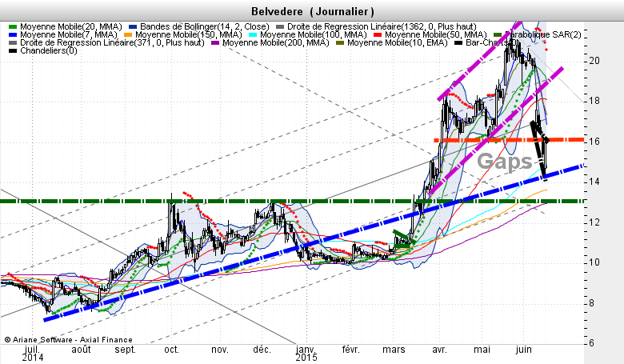Viewport: 624px width, 364px height.
Task: Click the 'avr.' month label on the time axis
Action: [x=439, y=350]
